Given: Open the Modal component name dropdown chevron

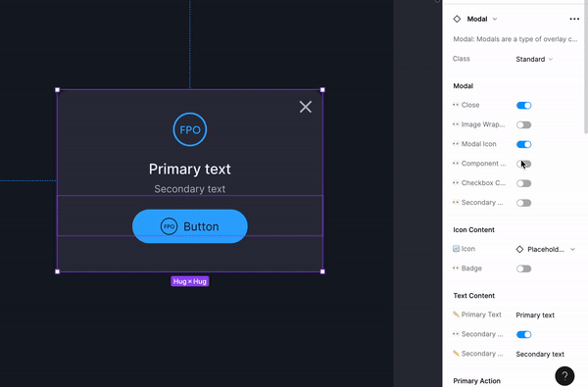Looking at the screenshot, I should pyautogui.click(x=495, y=20).
